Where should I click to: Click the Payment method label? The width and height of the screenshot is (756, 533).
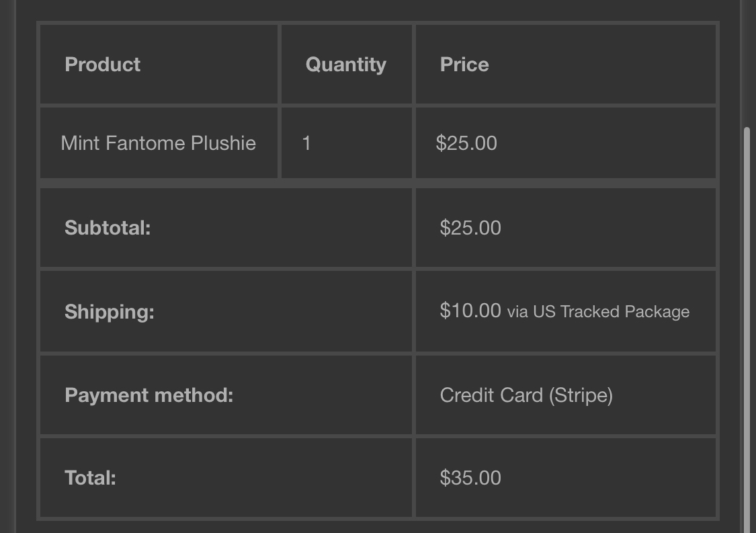point(149,395)
